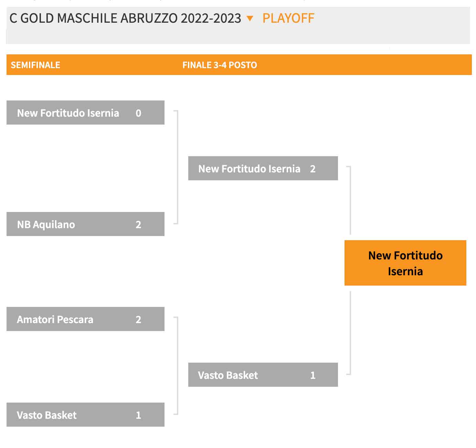This screenshot has height=448, width=476.
Task: Select C GOLD MASCHILE ABRUZZO 2022-2023 title
Action: tap(125, 18)
